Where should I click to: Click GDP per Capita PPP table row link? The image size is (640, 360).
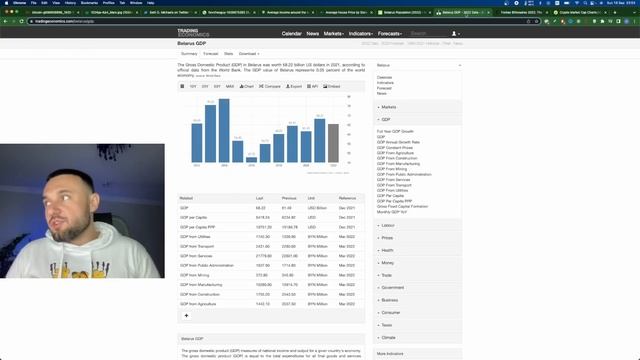click(197, 227)
